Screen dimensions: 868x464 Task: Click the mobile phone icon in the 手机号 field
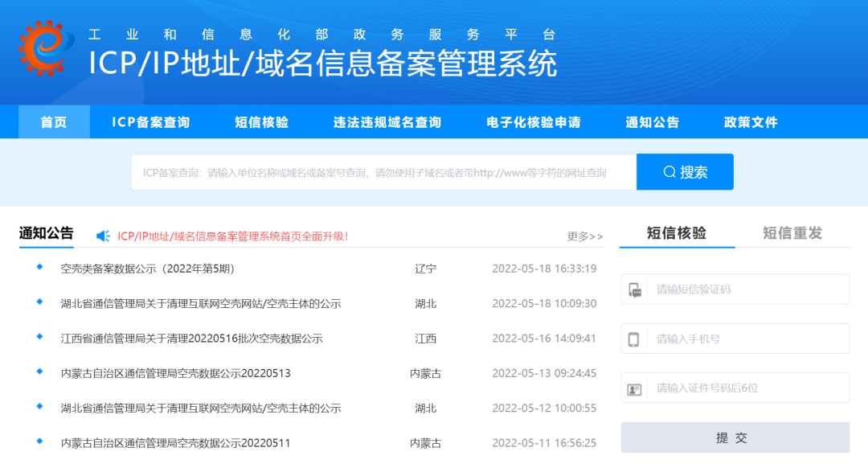(x=635, y=339)
